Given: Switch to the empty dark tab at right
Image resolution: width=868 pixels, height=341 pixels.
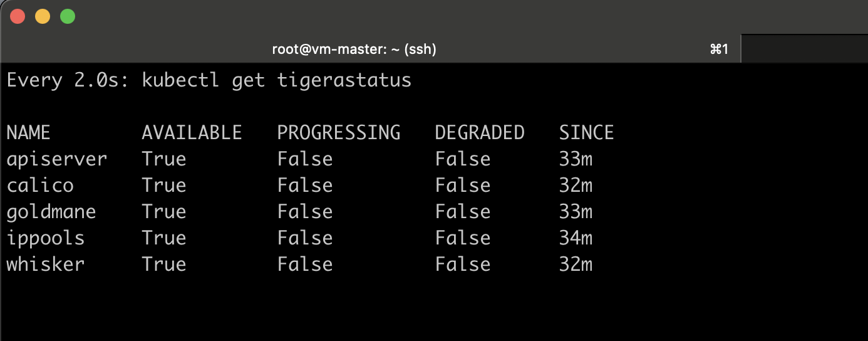Looking at the screenshot, I should (x=804, y=49).
